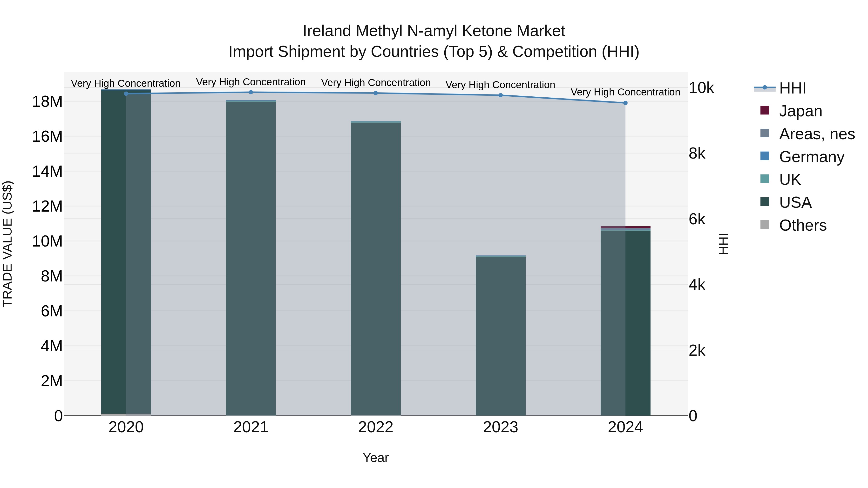Toggle USA series in the legend

[x=786, y=202]
